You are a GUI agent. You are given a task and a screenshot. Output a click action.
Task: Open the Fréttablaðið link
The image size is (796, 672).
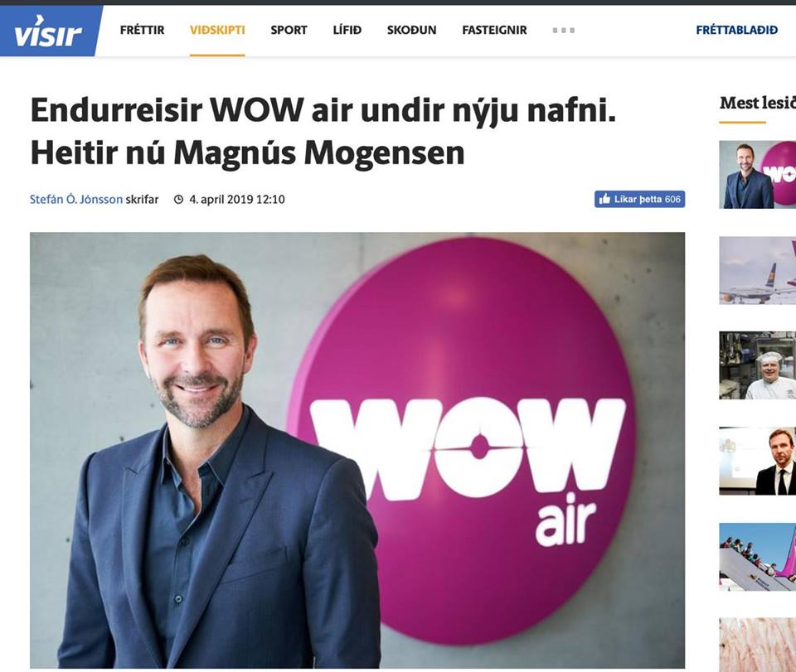pyautogui.click(x=736, y=31)
